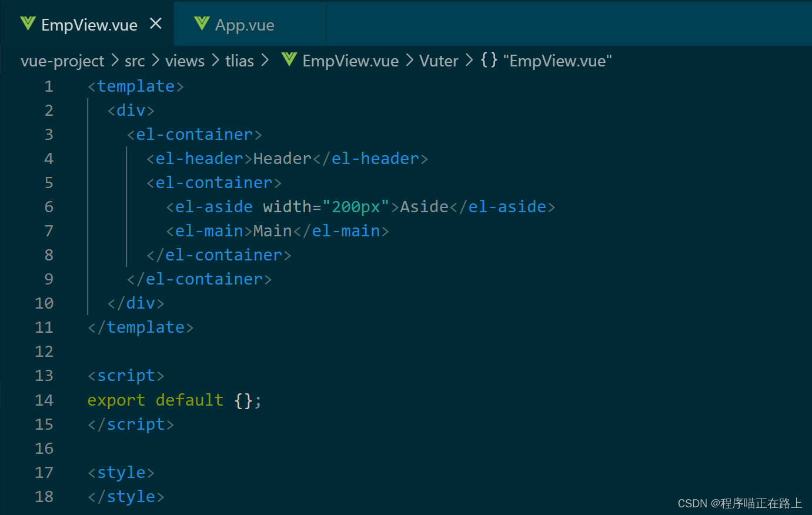This screenshot has width=812, height=515.
Task: Click the opening script tag on line 13
Action: [x=126, y=376]
